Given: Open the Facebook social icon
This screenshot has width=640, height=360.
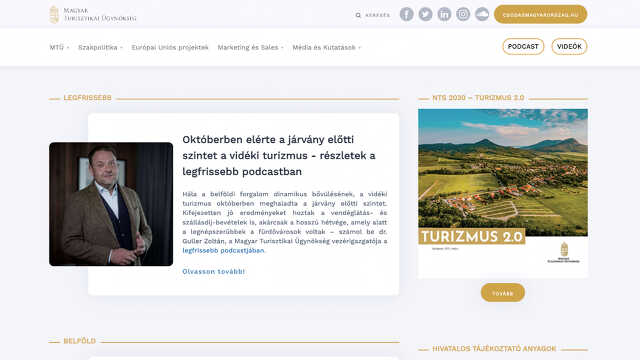Looking at the screenshot, I should click(407, 14).
